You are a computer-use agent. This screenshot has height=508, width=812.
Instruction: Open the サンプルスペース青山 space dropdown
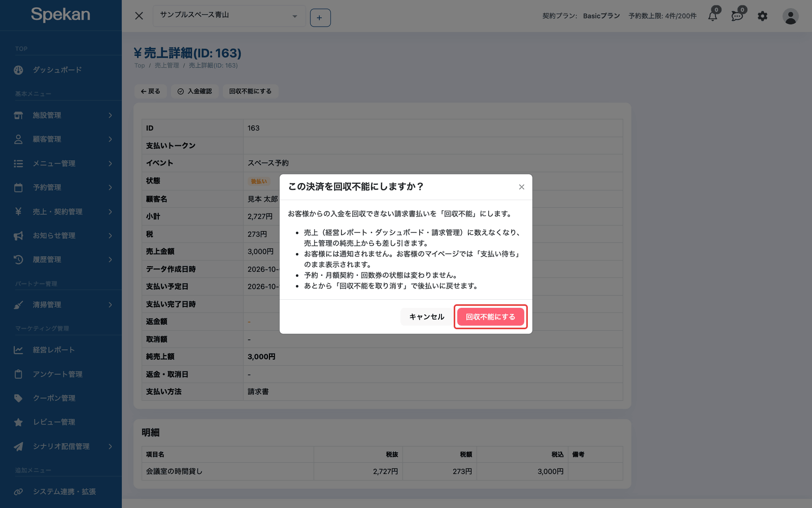(x=229, y=16)
